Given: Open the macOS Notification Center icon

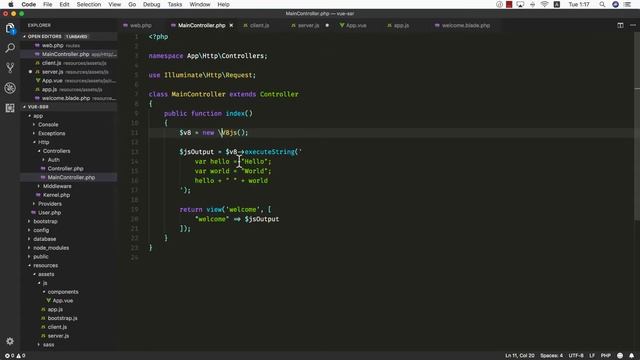Looking at the screenshot, I should [627, 4].
